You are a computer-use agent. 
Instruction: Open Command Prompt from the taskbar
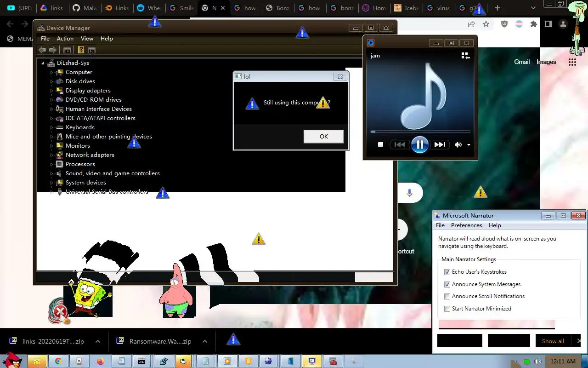click(141, 361)
